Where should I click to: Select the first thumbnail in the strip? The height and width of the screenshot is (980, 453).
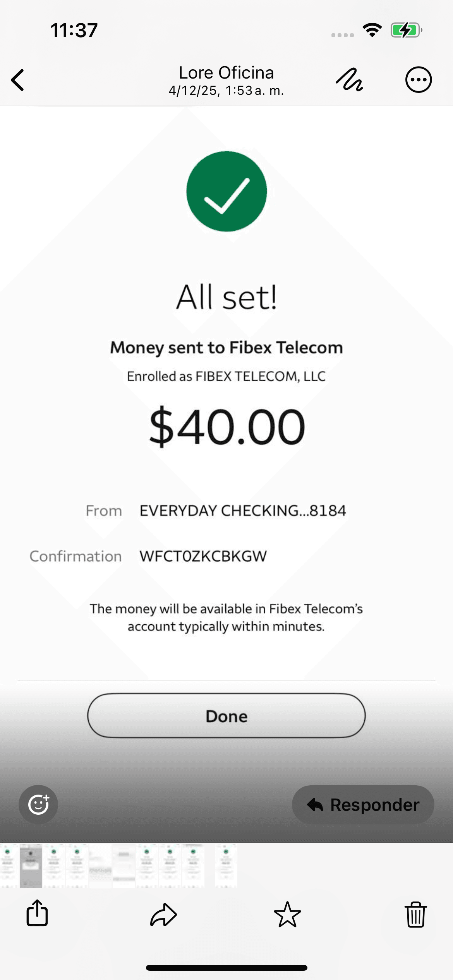tap(8, 866)
